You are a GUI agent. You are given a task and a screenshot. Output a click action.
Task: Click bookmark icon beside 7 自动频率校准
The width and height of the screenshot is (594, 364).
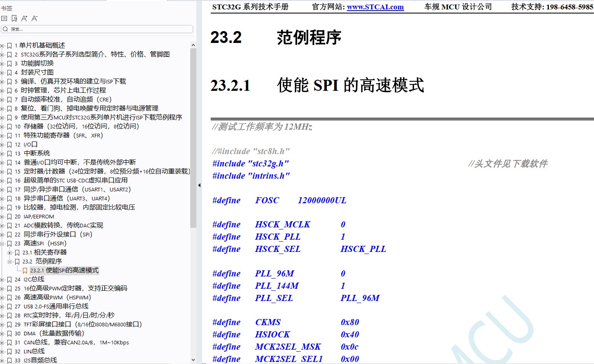(9, 99)
